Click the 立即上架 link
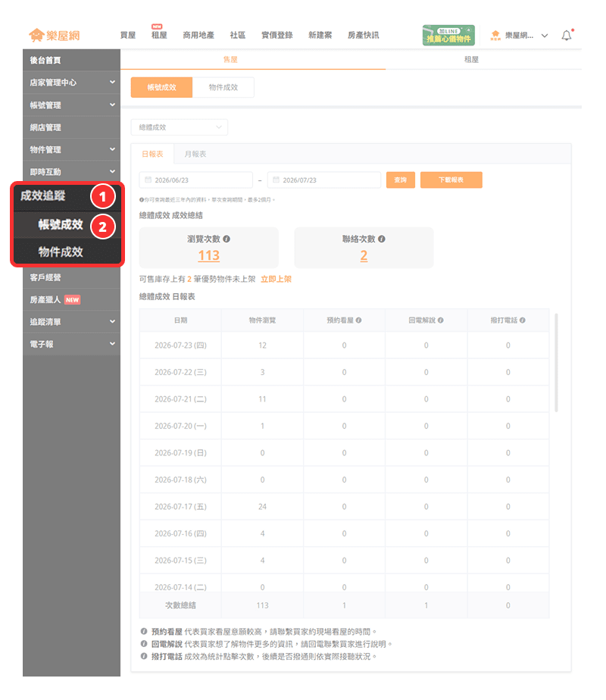The height and width of the screenshot is (700, 606). (276, 279)
